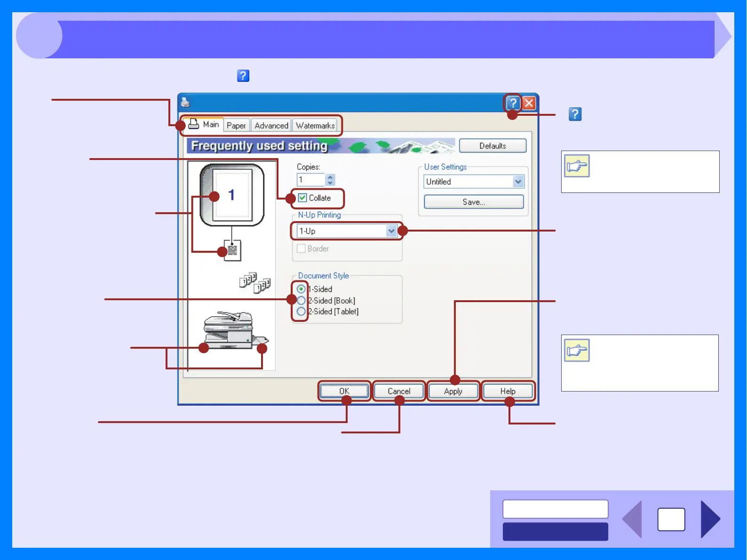Click the upper pointing-hand note icon

577,166
